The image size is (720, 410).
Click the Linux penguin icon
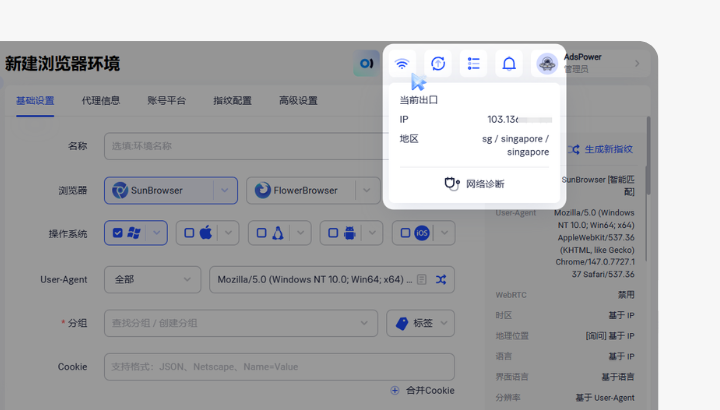[278, 233]
